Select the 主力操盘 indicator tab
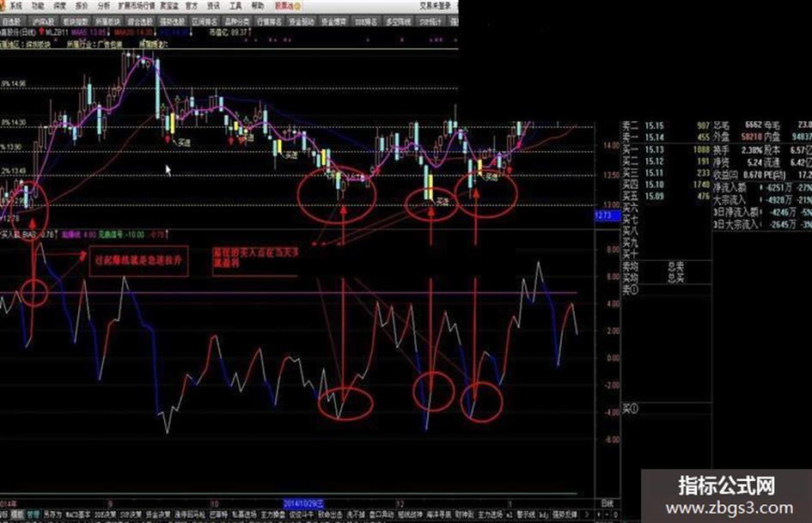812x523 pixels. 273,514
